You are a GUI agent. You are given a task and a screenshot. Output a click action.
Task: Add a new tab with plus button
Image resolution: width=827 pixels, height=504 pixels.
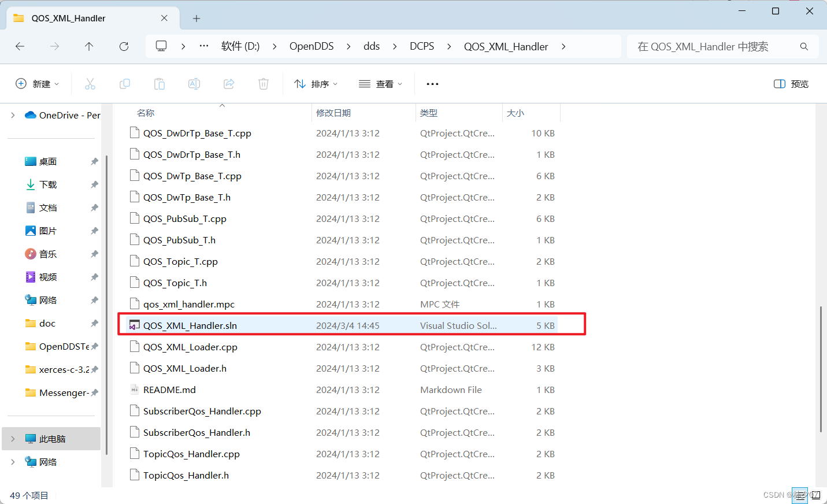[196, 18]
